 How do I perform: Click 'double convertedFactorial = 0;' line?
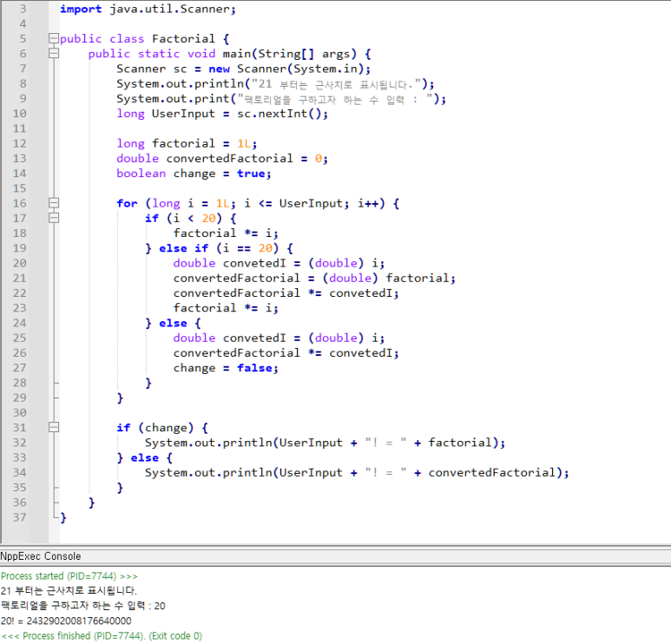(222, 159)
